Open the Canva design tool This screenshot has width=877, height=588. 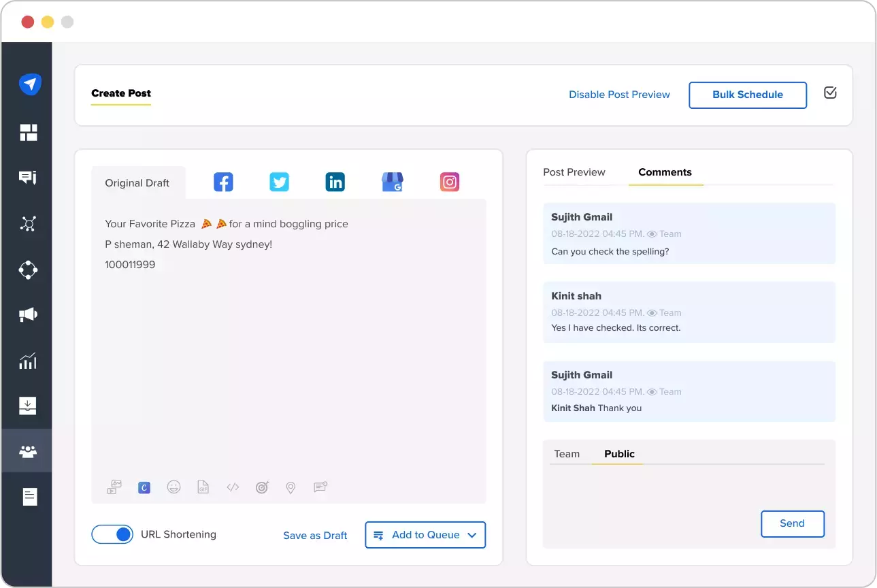[144, 487]
